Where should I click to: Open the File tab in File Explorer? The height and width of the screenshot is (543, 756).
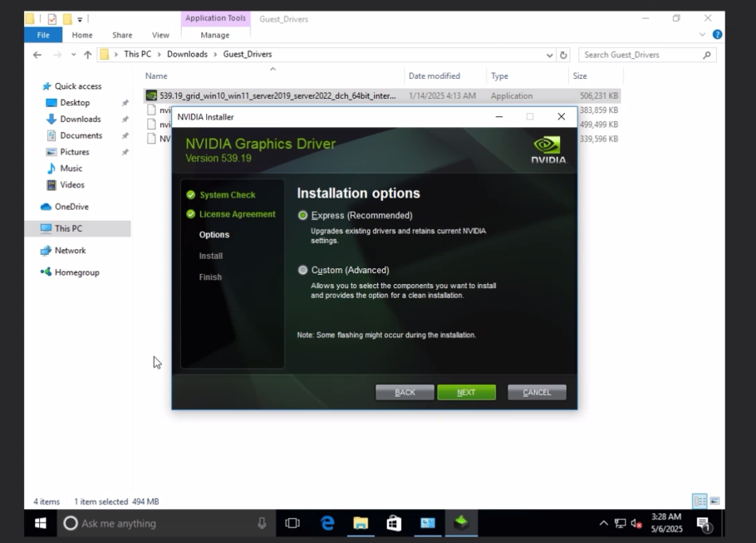coord(43,35)
